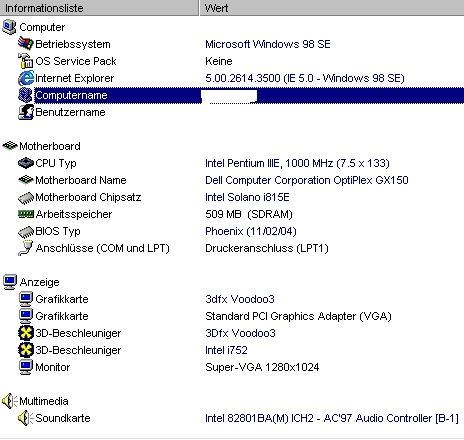464x440 pixels.
Task: Click the value 509 MB (SDRAM)
Action: click(x=249, y=214)
